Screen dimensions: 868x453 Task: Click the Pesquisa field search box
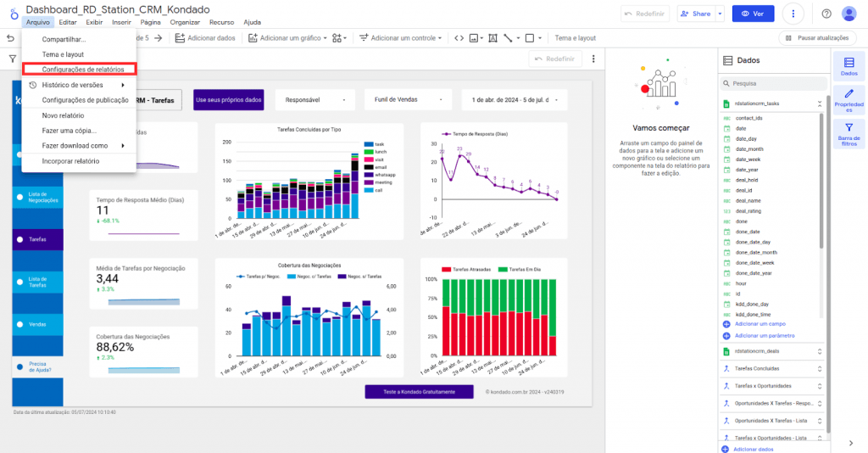(x=771, y=84)
